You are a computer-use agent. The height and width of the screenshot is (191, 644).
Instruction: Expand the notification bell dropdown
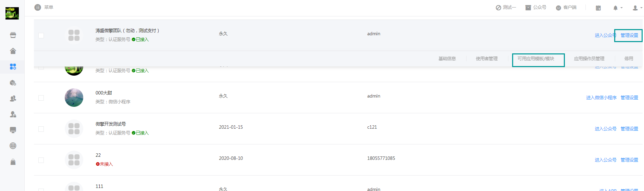coord(618,8)
